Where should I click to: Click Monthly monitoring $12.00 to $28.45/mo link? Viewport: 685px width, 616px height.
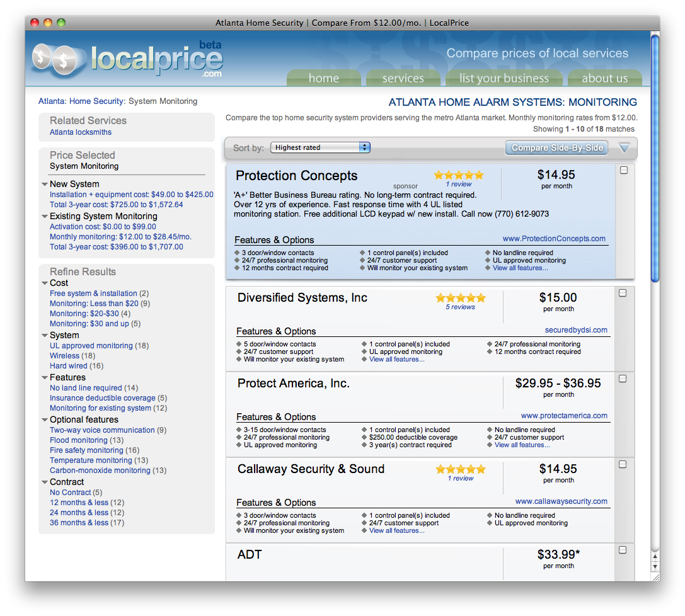120,237
